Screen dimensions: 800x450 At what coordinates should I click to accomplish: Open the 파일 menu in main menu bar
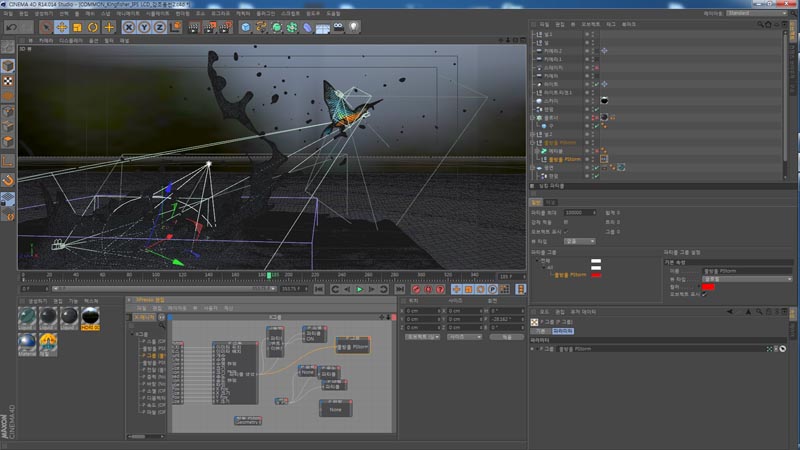8,14
